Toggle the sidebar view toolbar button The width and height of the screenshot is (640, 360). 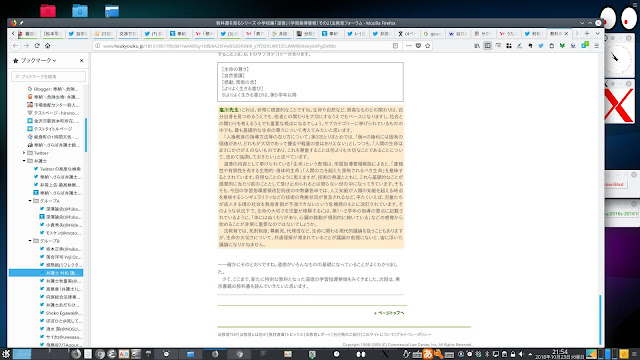click(x=487, y=46)
